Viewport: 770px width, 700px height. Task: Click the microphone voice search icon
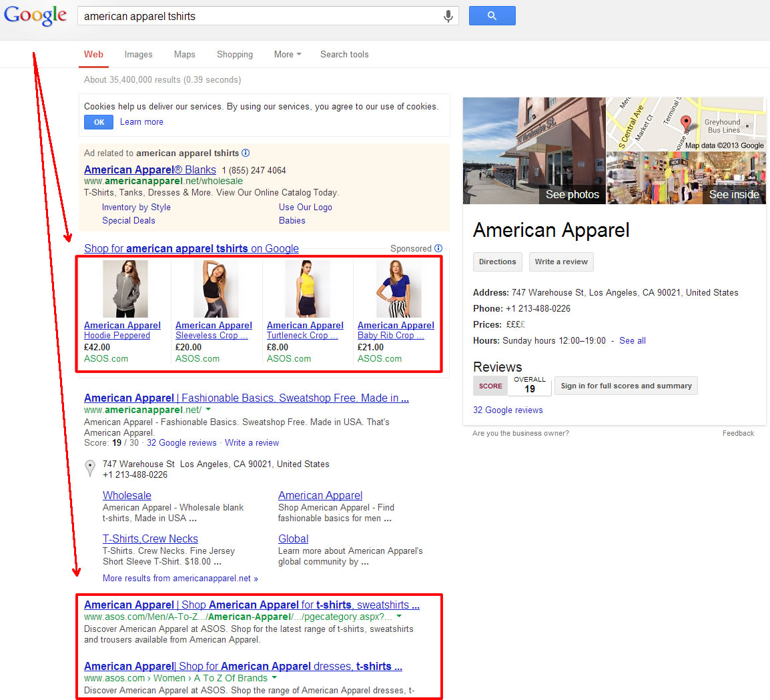click(x=448, y=16)
